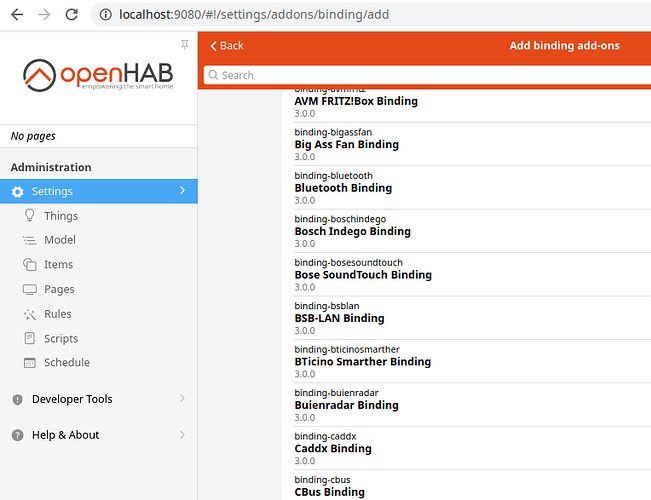Go back with the Back button
The width and height of the screenshot is (651, 500).
pyautogui.click(x=227, y=46)
